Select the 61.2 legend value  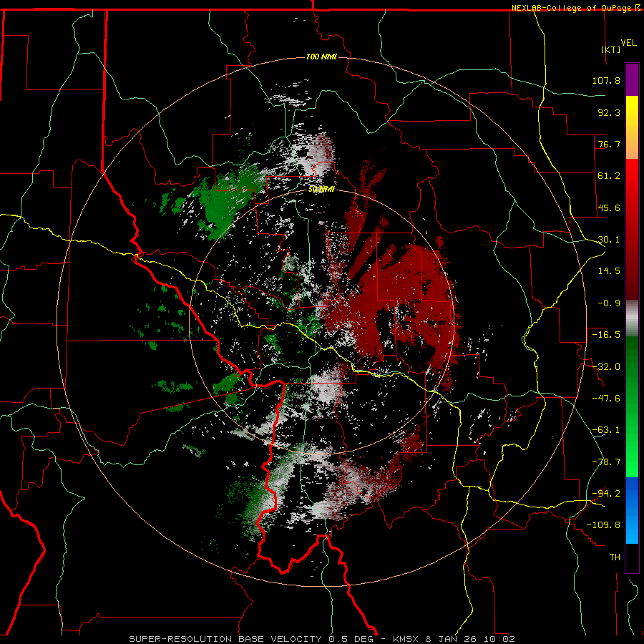[609, 176]
